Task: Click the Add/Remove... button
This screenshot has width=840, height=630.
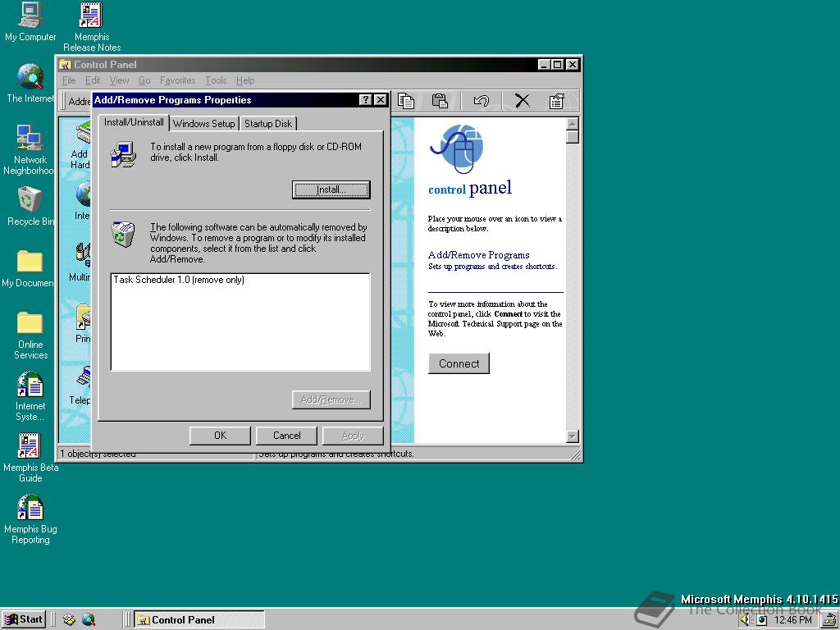Action: (x=331, y=399)
